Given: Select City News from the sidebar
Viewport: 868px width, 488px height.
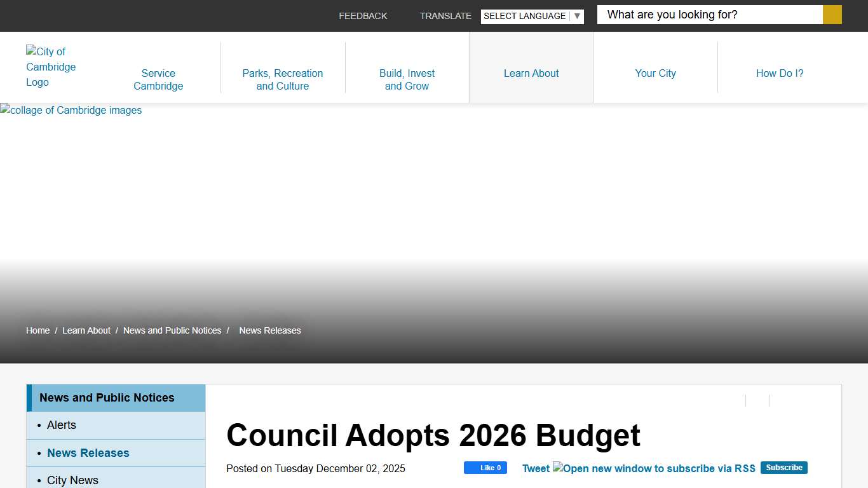Looking at the screenshot, I should (x=72, y=480).
